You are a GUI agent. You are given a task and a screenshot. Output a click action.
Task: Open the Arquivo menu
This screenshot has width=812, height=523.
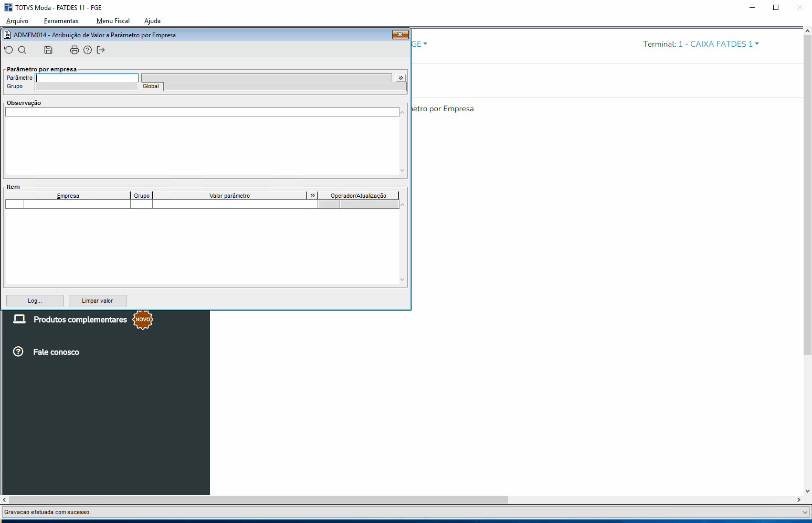(x=17, y=21)
